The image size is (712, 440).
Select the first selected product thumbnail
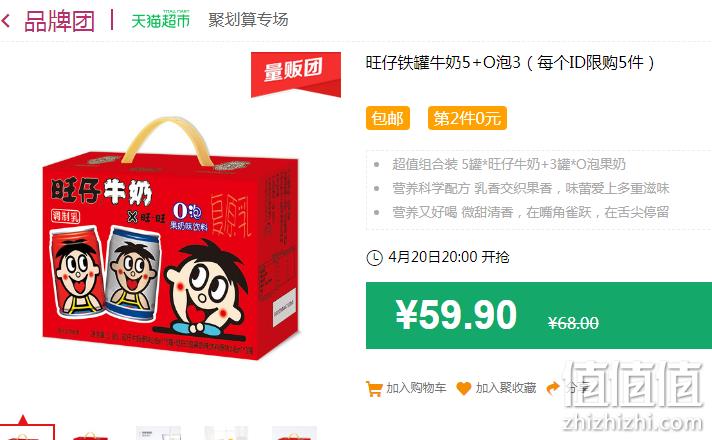pyautogui.click(x=27, y=431)
